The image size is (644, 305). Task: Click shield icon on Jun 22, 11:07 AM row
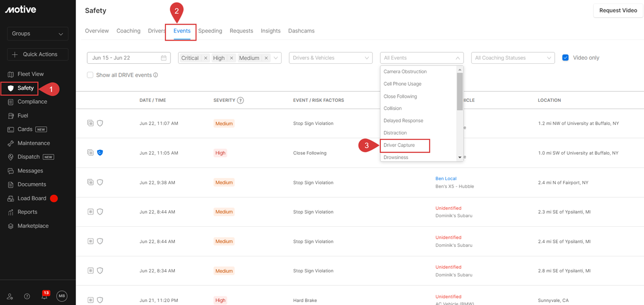(100, 123)
